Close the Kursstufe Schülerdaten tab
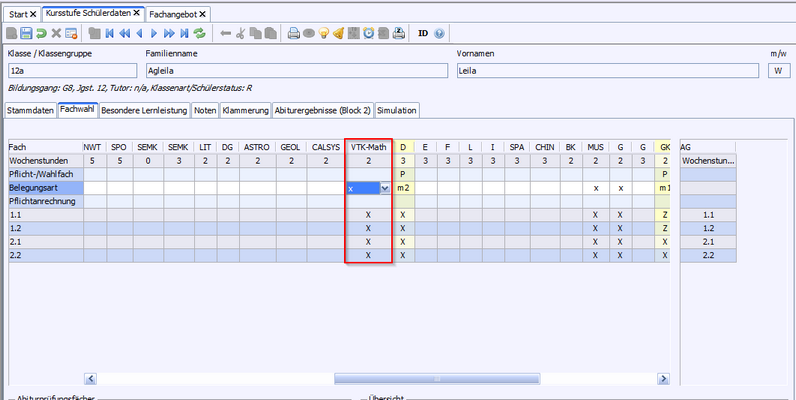 [136, 13]
